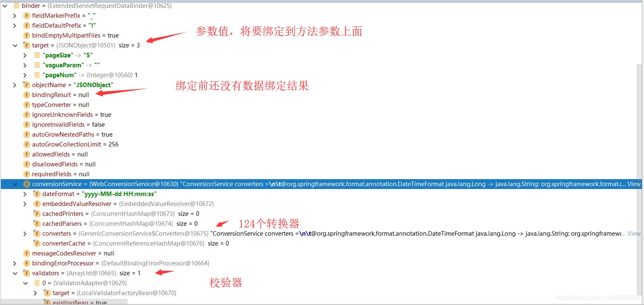The width and height of the screenshot is (644, 305).
Task: Click the map entry icon for pageNum
Action: (37, 75)
